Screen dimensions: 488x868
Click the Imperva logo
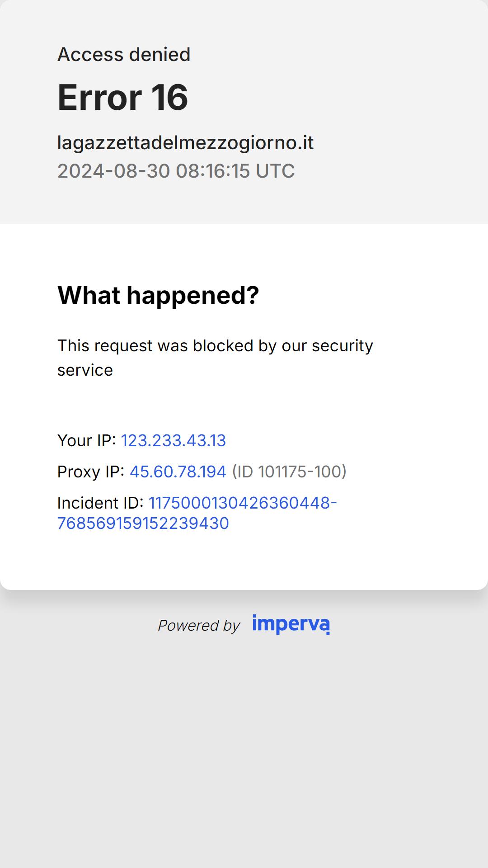[291, 624]
